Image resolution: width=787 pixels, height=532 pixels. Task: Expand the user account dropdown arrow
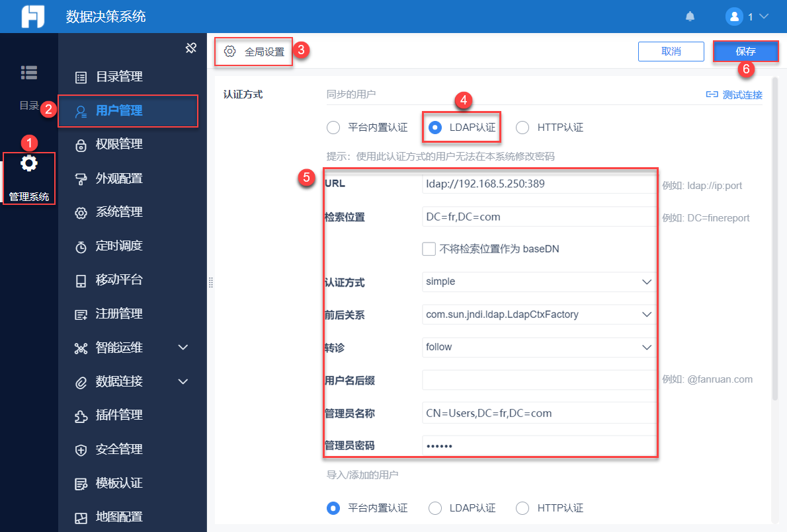764,17
